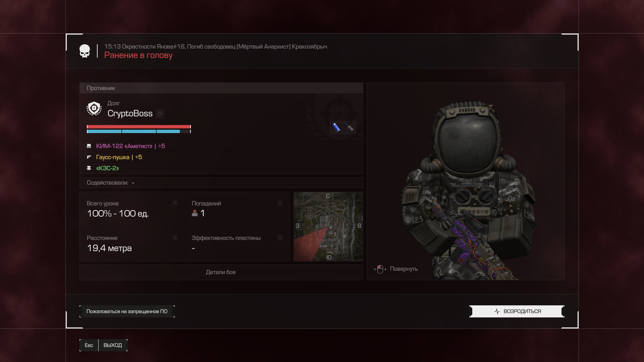Copy CryptoBoss nickname via copy icon

click(x=160, y=114)
